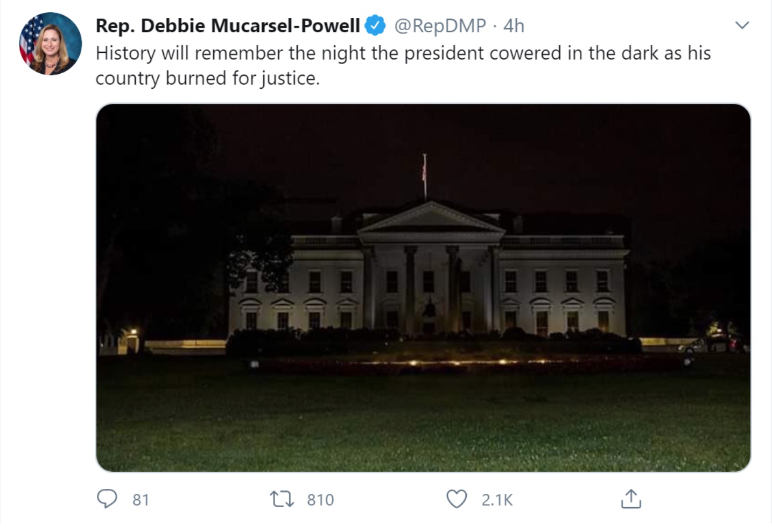This screenshot has height=532, width=772.
Task: Click the 81 replies count
Action: (x=141, y=500)
